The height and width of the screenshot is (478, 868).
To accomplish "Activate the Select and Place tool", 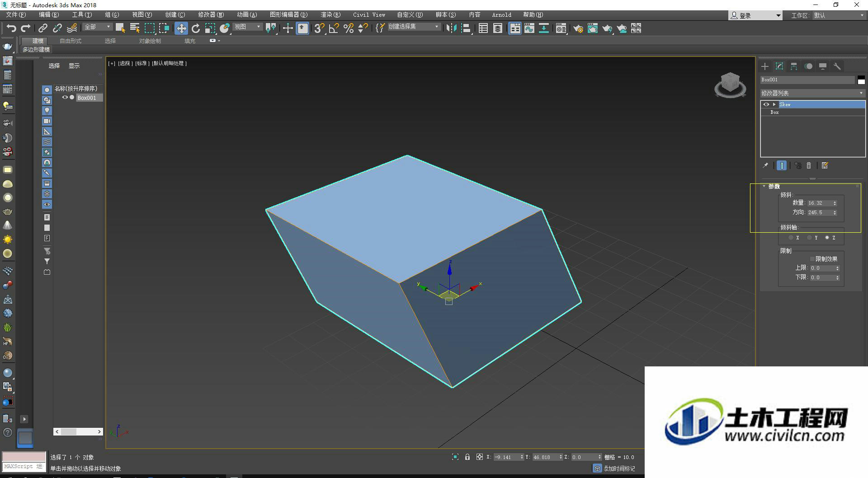I will point(225,28).
